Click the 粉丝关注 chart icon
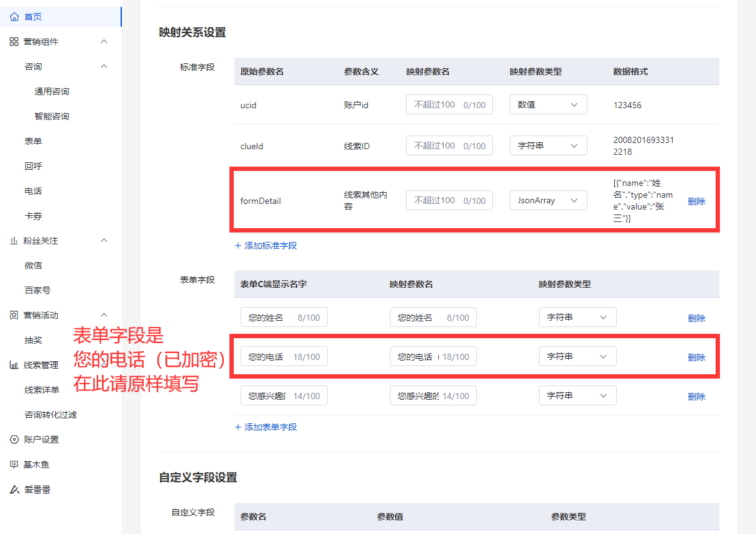756x534 pixels. 14,241
